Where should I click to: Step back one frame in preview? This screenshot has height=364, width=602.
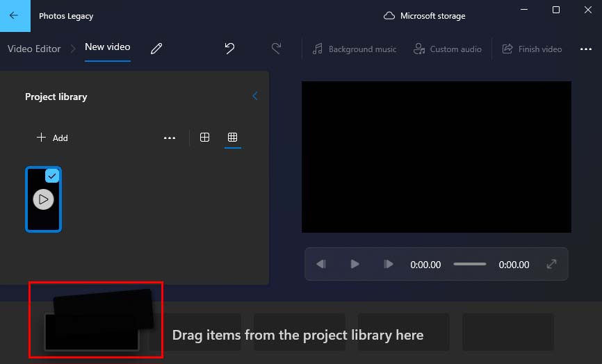click(x=321, y=264)
